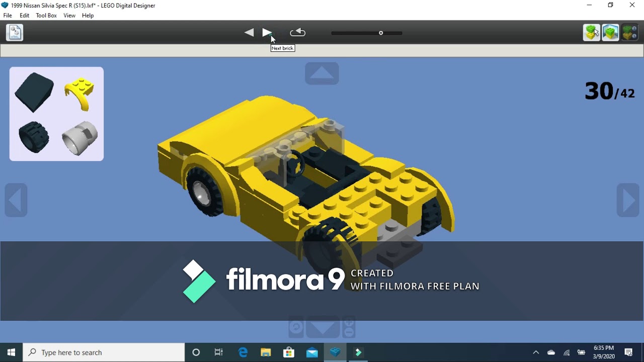Viewport: 644px width, 362px height.
Task: Restore down the LEGO Digital Designer window
Action: tap(610, 5)
